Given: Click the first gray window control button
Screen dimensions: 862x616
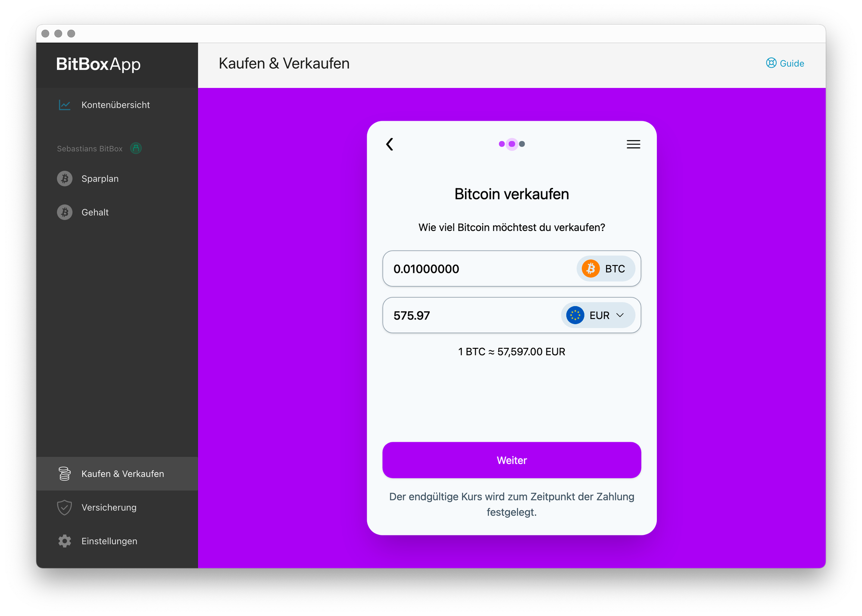Looking at the screenshot, I should [45, 34].
